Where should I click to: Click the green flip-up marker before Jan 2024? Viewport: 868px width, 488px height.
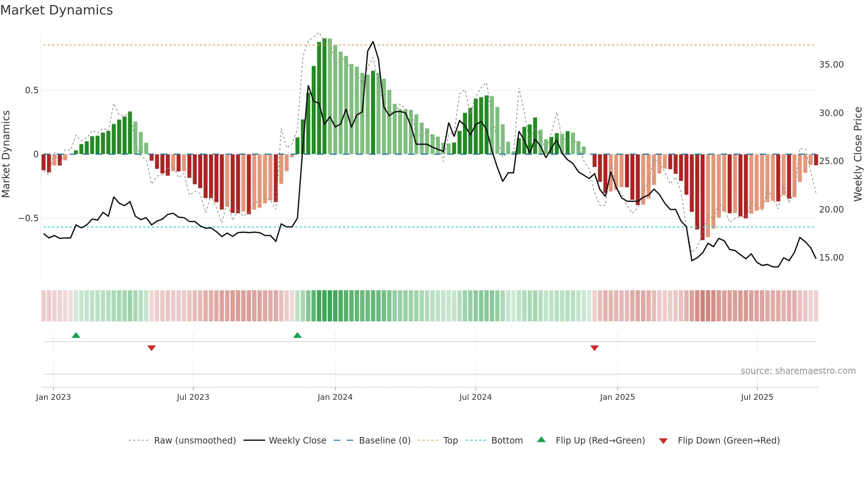[297, 335]
